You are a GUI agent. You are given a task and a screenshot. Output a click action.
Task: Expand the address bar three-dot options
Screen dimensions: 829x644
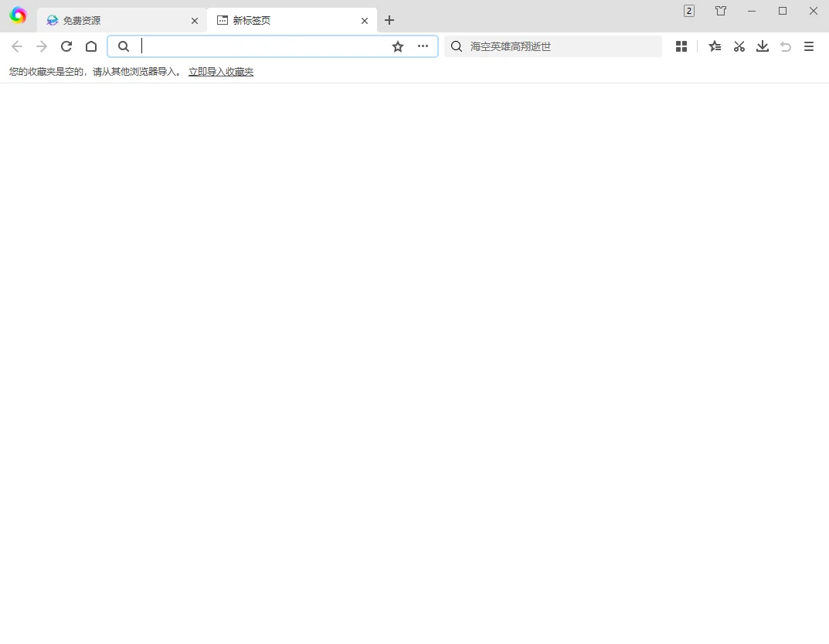point(423,46)
